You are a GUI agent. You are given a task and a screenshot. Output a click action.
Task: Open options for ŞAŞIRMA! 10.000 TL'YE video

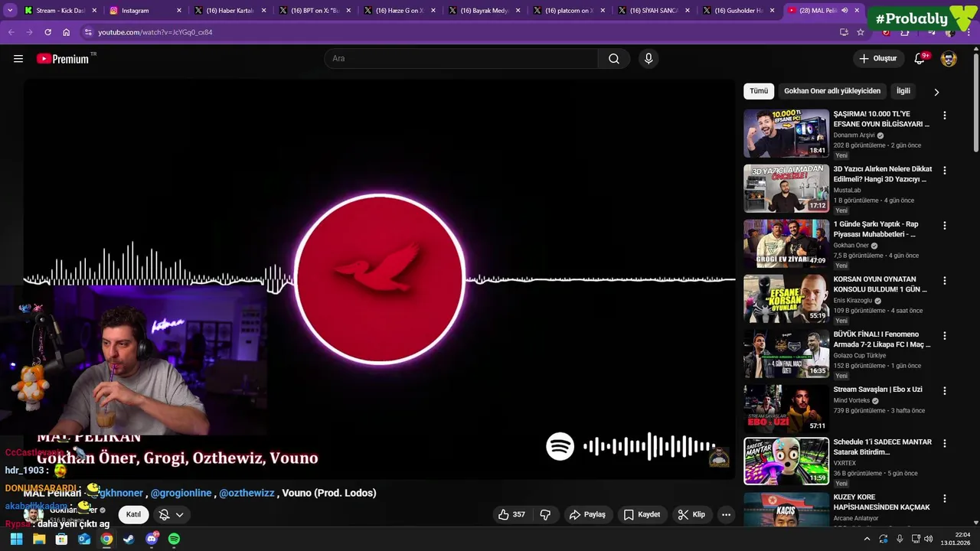point(944,116)
